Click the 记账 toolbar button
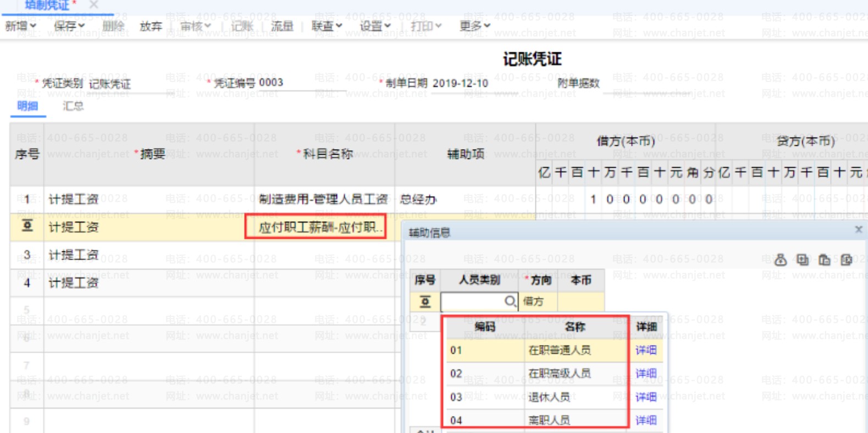This screenshot has height=433, width=868. (x=242, y=26)
